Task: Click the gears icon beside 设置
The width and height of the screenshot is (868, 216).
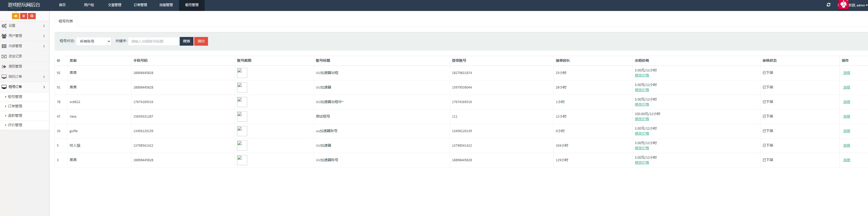Action: (x=4, y=26)
